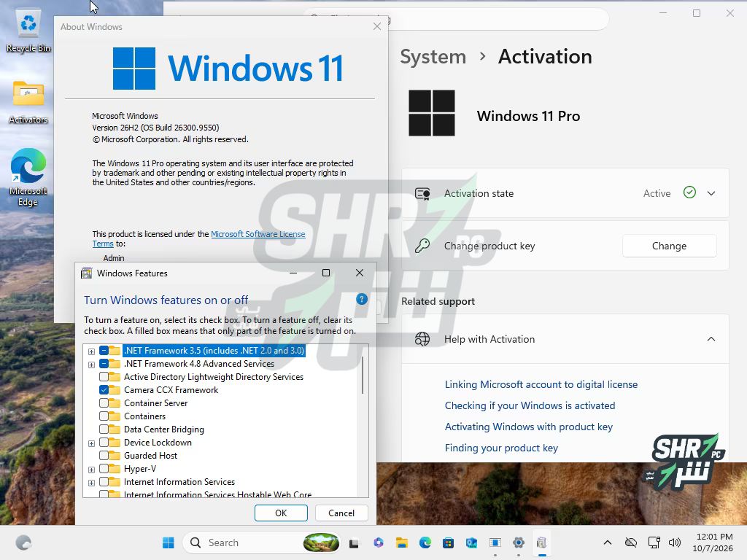Click the features list vertical scrollbar
Image resolution: width=747 pixels, height=560 pixels.
point(363,376)
